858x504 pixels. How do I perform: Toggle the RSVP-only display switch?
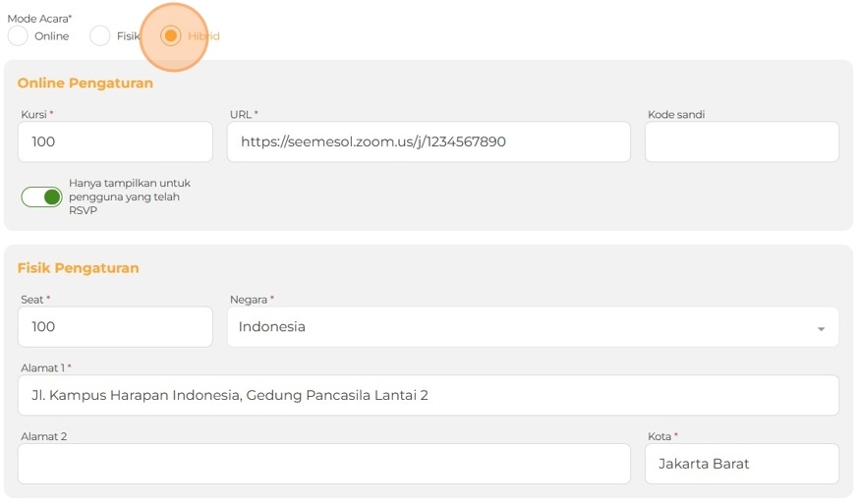pos(41,197)
